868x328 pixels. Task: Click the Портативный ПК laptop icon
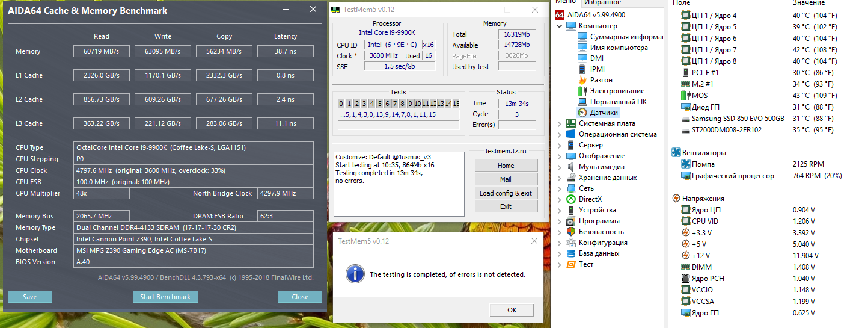pyautogui.click(x=582, y=102)
